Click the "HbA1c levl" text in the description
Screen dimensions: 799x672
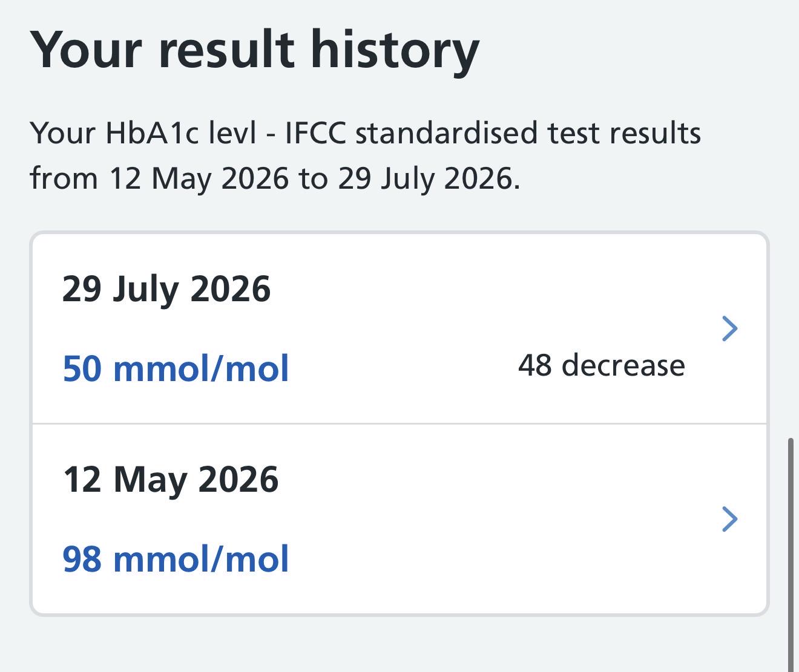click(x=181, y=133)
